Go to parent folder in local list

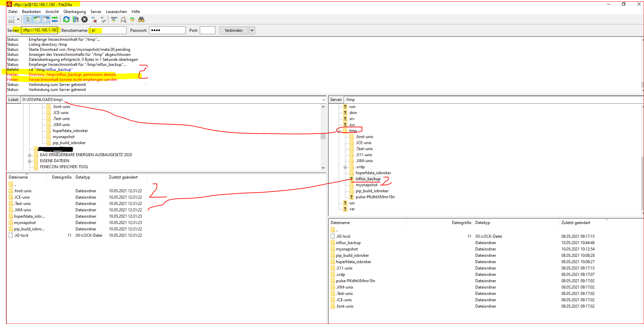click(12, 185)
